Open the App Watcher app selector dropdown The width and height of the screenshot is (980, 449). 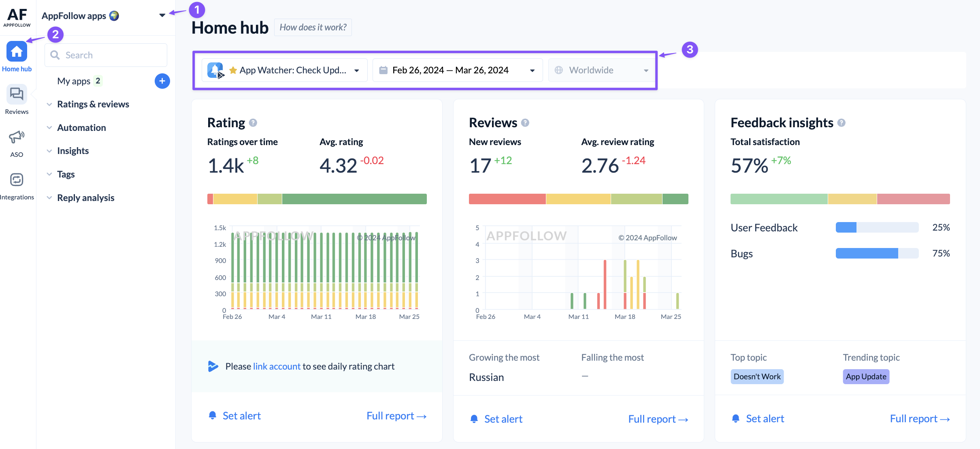pyautogui.click(x=284, y=70)
